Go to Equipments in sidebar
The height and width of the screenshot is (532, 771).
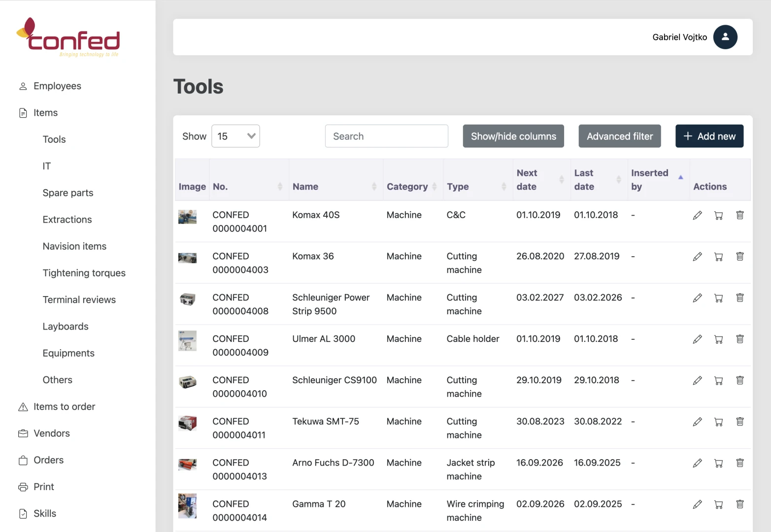tap(68, 353)
